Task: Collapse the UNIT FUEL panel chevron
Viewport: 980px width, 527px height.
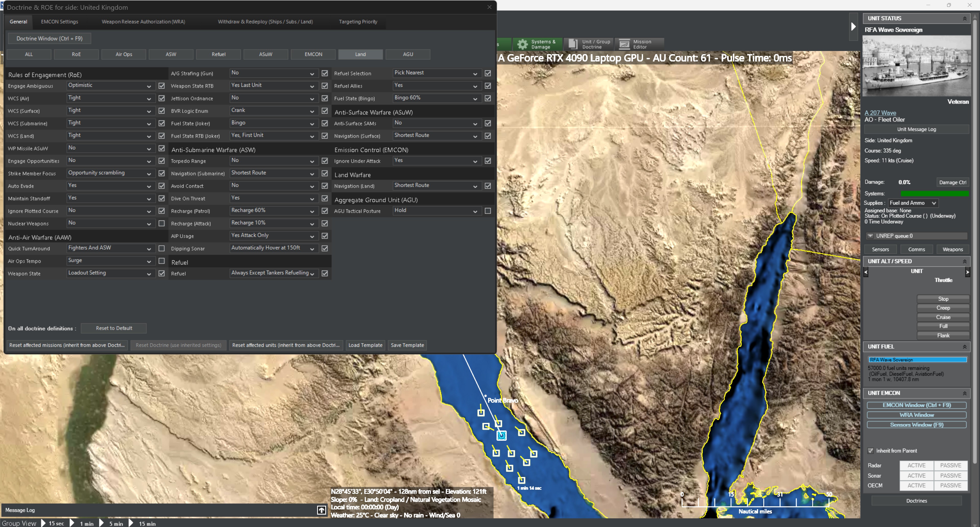Action: tap(964, 347)
